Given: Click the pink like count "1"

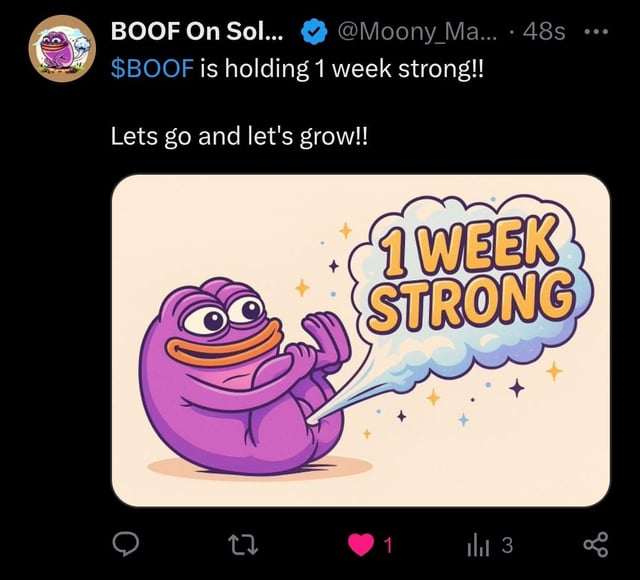Looking at the screenshot, I should [x=387, y=545].
